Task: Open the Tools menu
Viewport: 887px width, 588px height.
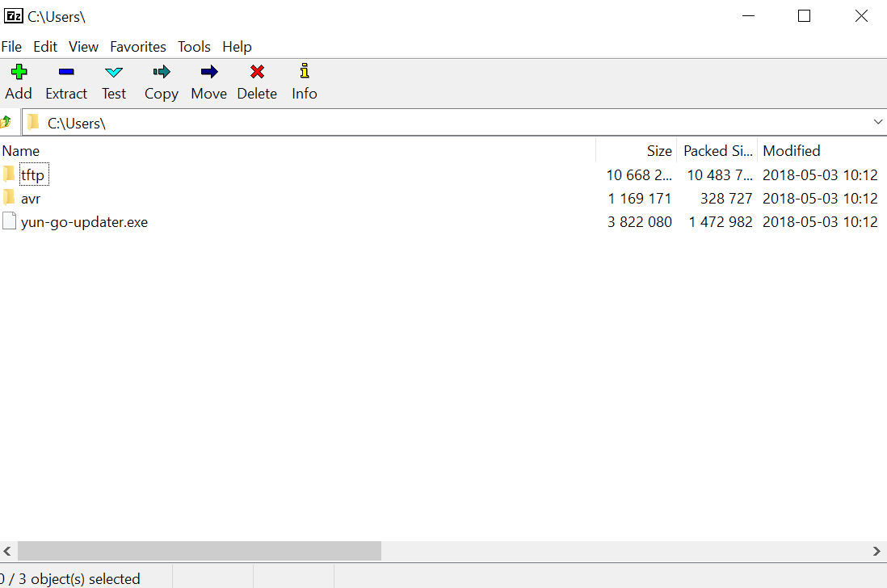Action: pyautogui.click(x=194, y=47)
